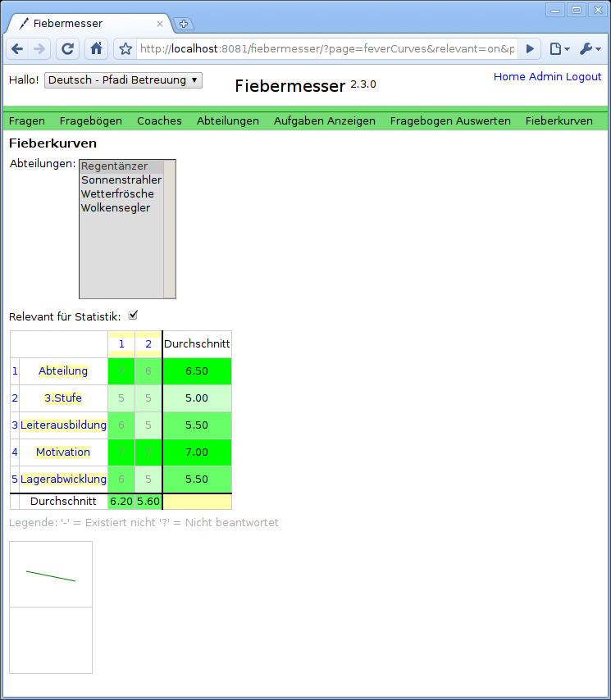Click the browser Back arrow button
Viewport: 611px width, 700px height.
(x=18, y=49)
